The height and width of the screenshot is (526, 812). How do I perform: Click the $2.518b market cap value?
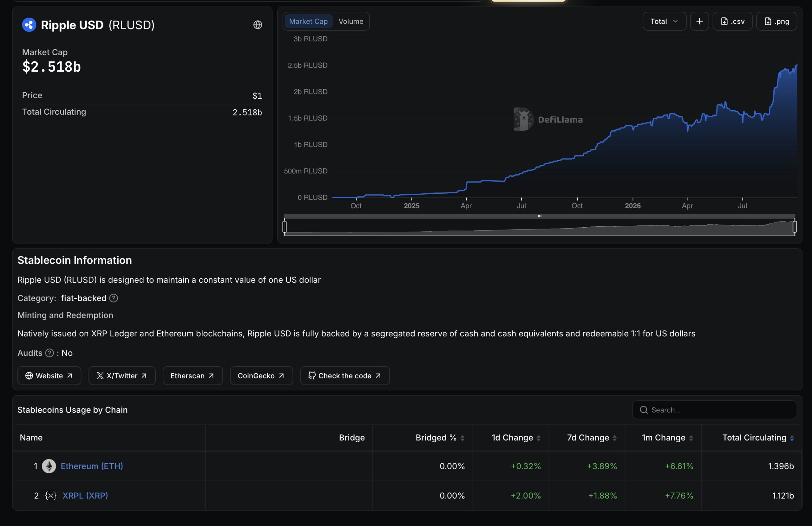51,67
